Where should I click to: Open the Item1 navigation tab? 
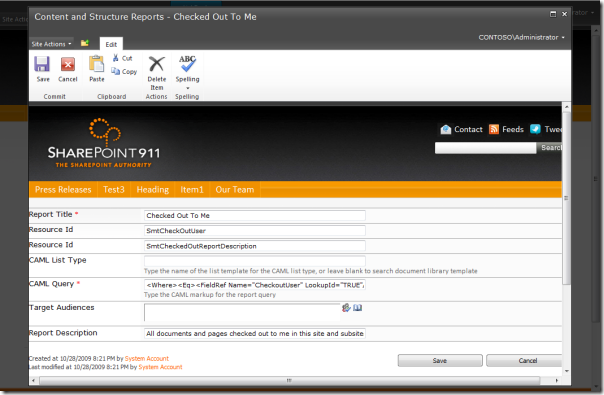point(192,190)
